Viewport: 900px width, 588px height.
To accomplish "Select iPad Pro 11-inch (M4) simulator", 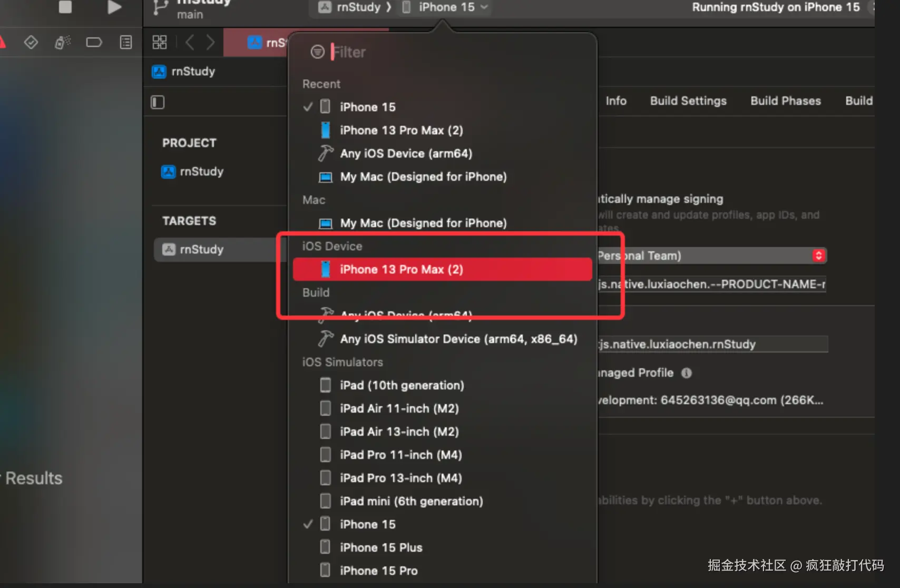I will (x=443, y=455).
